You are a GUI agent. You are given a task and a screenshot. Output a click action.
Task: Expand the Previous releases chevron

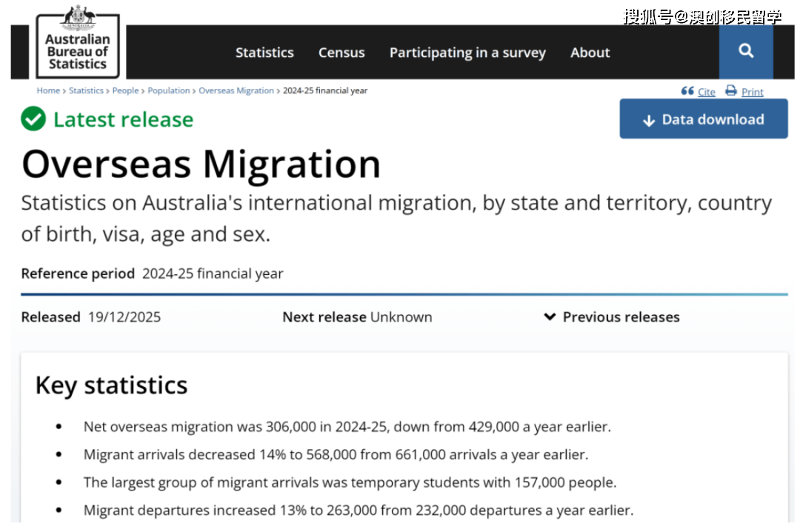[550, 317]
